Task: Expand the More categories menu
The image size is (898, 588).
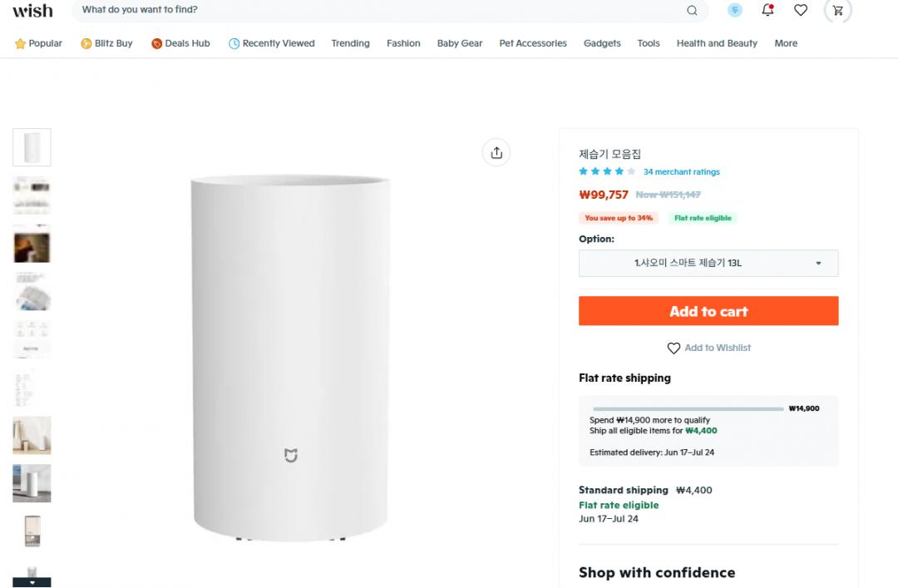Action: (786, 43)
